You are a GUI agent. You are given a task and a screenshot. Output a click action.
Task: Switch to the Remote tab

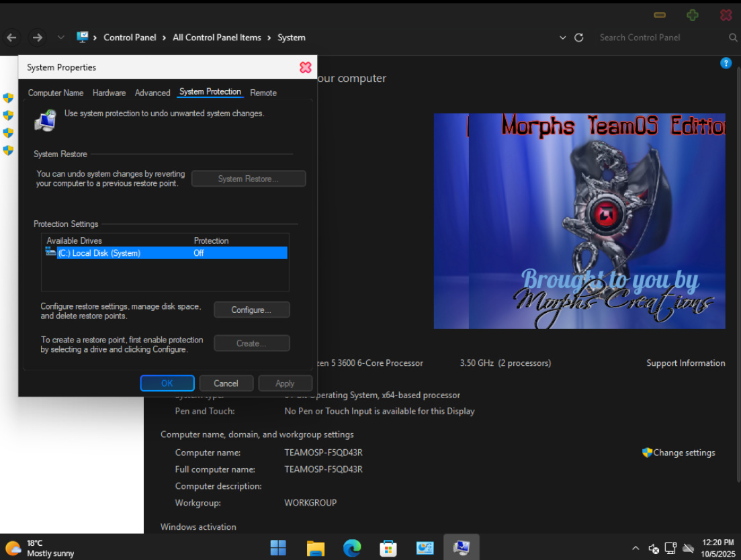[263, 93]
